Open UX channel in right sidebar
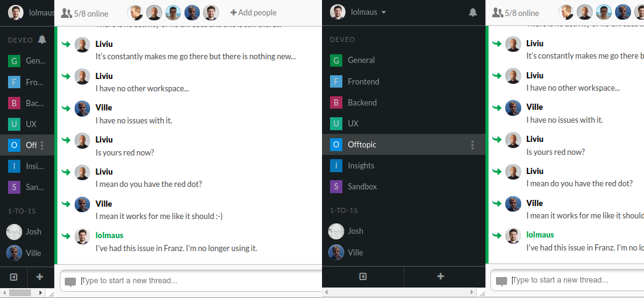644x298 pixels. click(403, 123)
